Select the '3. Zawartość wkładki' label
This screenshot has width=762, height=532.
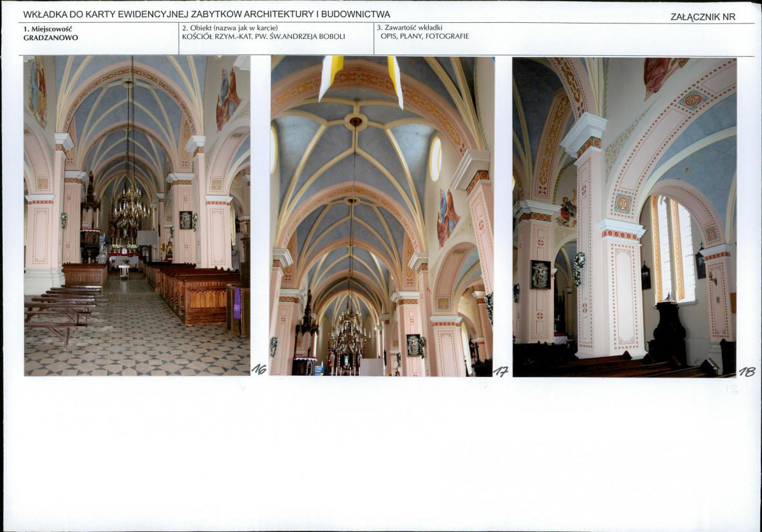coord(410,28)
